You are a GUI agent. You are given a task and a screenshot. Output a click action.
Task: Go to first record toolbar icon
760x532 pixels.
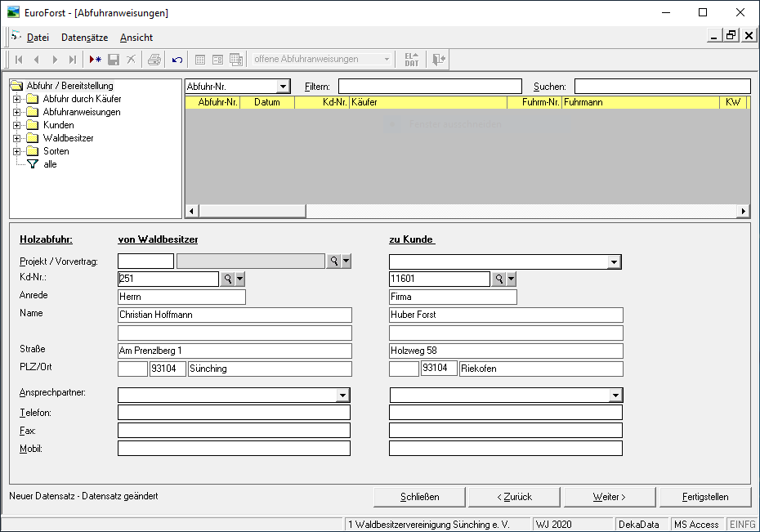tap(19, 60)
